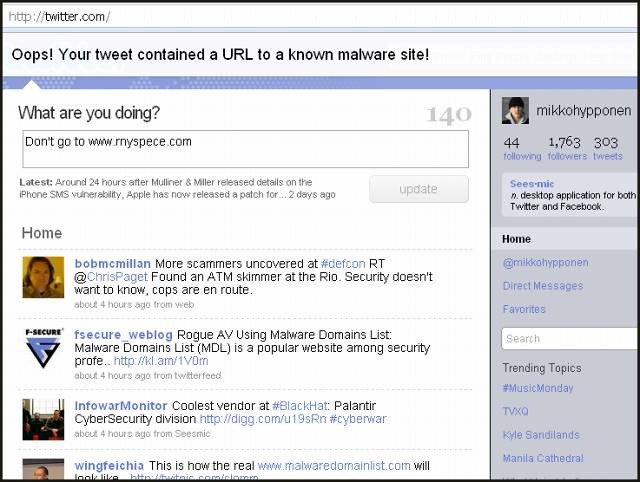Click the Trending Topics heading

tap(542, 368)
